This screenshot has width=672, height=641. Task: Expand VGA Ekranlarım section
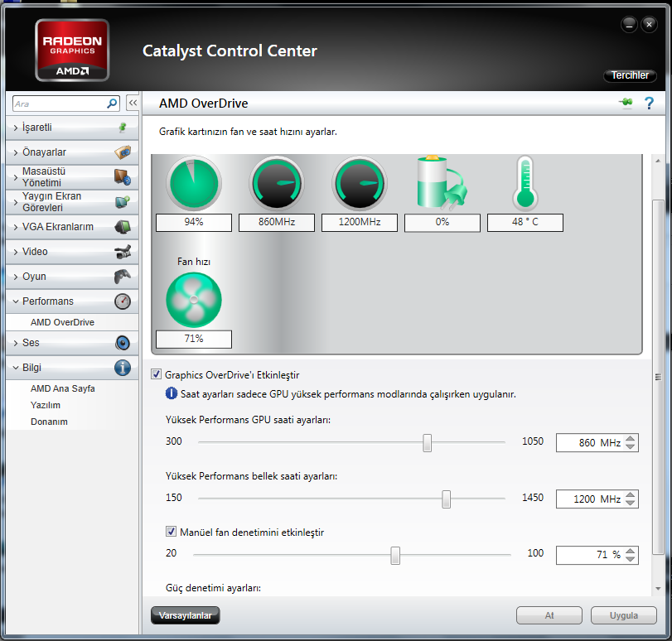click(x=16, y=227)
